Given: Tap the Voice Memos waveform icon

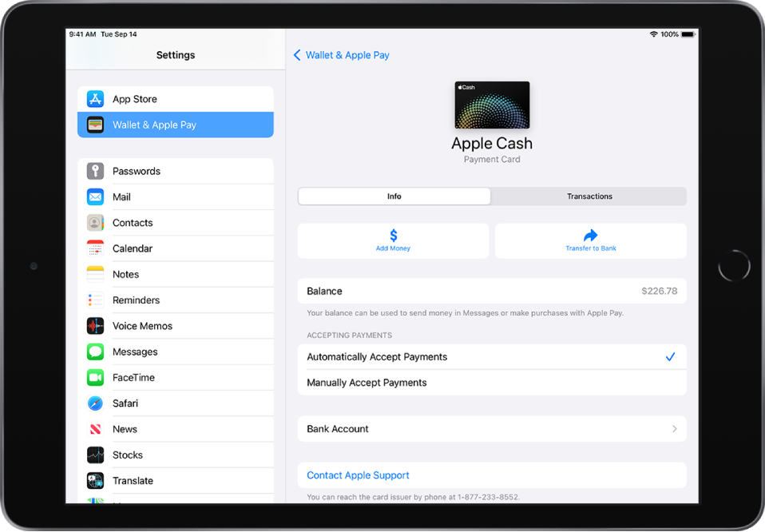Looking at the screenshot, I should (x=95, y=326).
